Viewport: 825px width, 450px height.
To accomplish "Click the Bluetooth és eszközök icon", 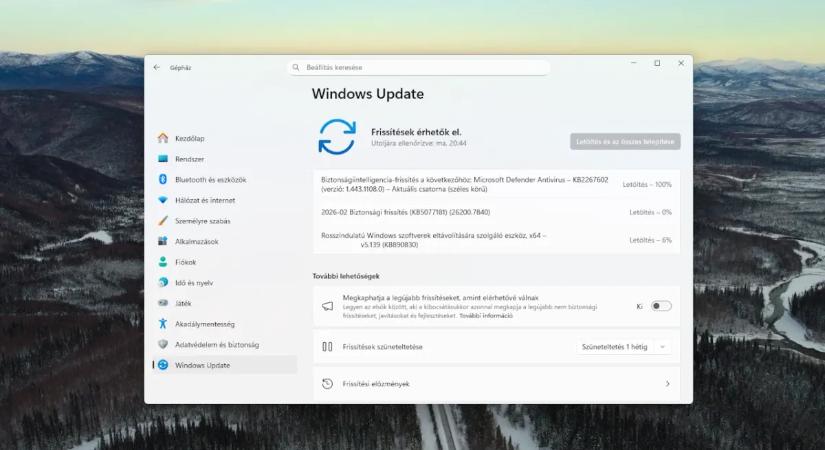I will point(163,179).
